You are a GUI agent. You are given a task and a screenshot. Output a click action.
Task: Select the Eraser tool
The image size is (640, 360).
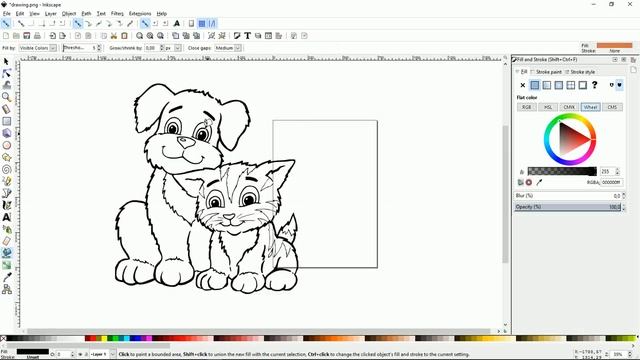point(6,241)
